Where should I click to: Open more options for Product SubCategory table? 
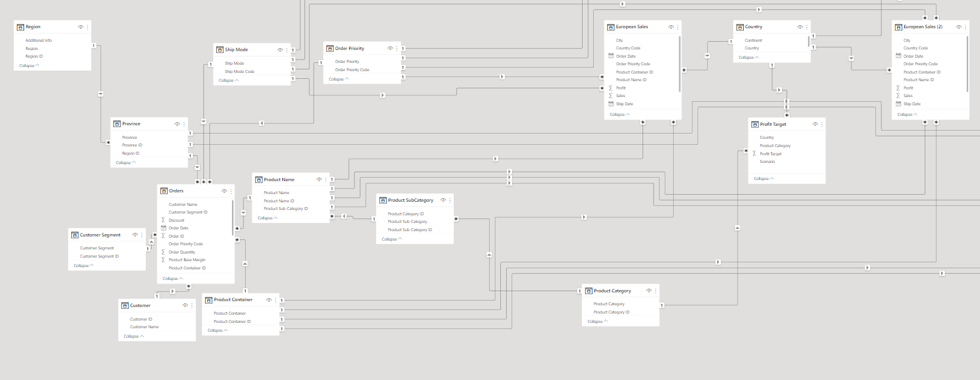click(450, 201)
